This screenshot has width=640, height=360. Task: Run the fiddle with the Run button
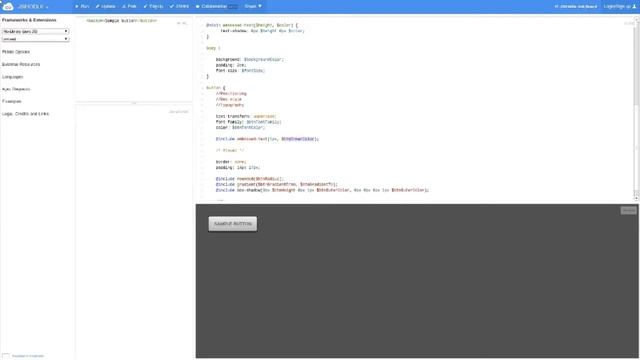(x=82, y=7)
